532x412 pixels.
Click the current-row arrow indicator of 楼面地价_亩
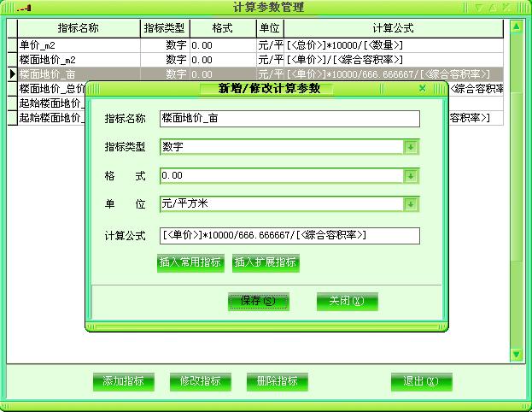click(12, 74)
